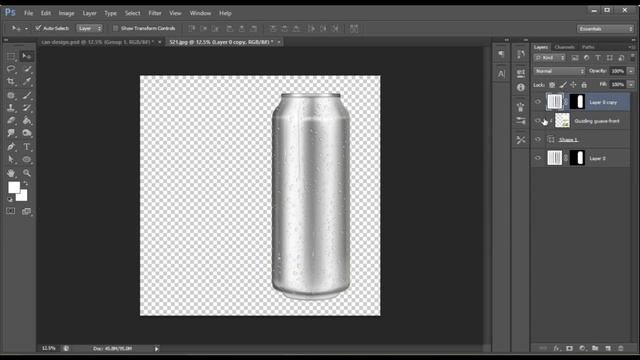Hide Layer 0 copy layer
Screen dimensions: 640x360
pos(538,102)
